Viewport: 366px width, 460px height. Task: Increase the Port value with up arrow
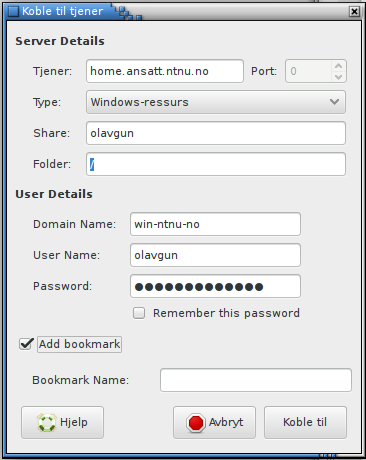[x=339, y=66]
